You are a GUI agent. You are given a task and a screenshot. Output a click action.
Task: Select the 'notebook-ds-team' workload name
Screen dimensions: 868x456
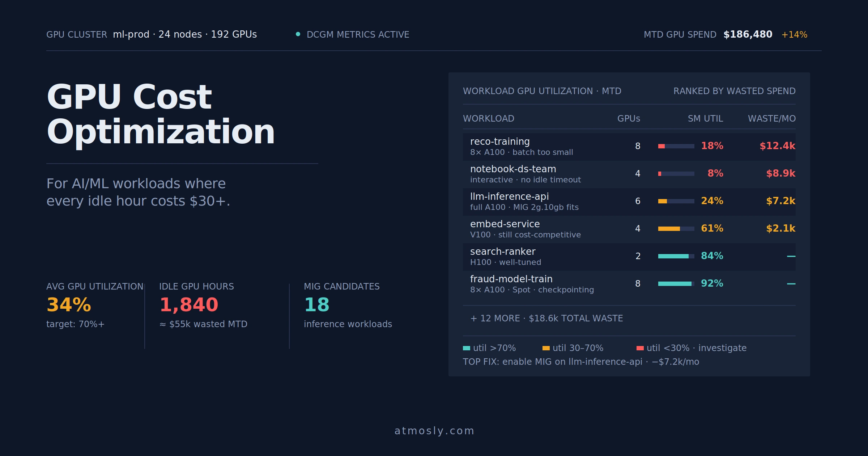click(x=513, y=169)
